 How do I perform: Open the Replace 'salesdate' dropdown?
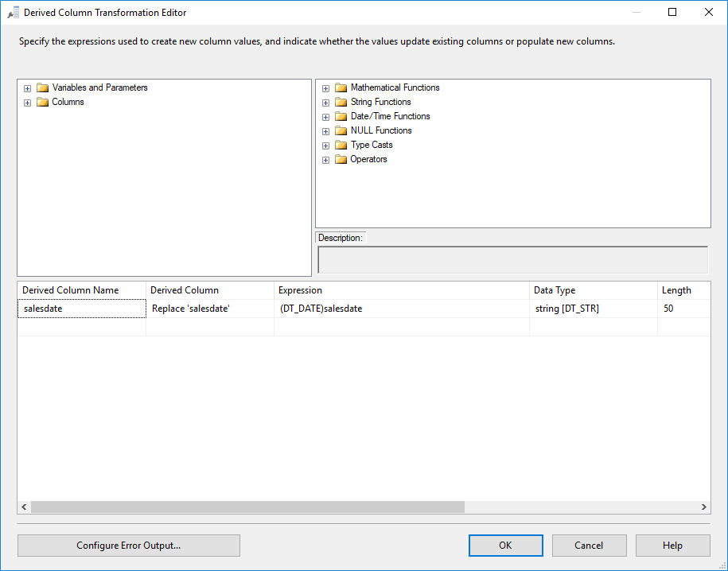pos(266,309)
